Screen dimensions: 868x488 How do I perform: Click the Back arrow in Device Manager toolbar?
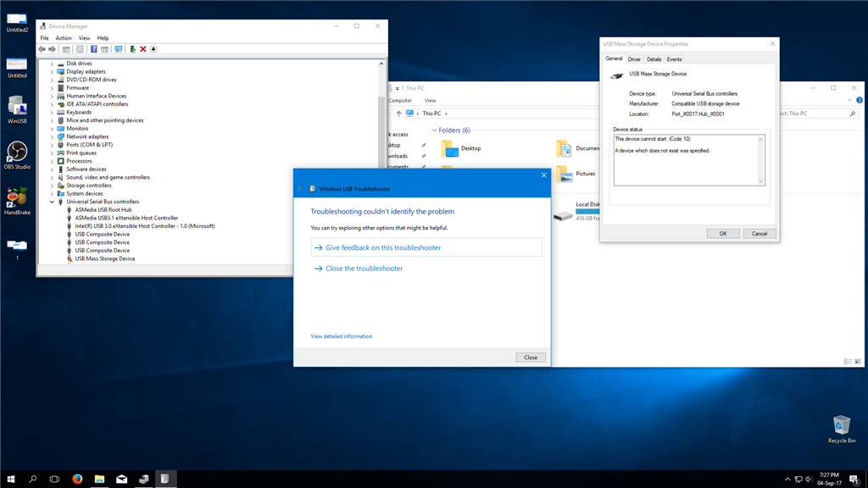tap(42, 49)
